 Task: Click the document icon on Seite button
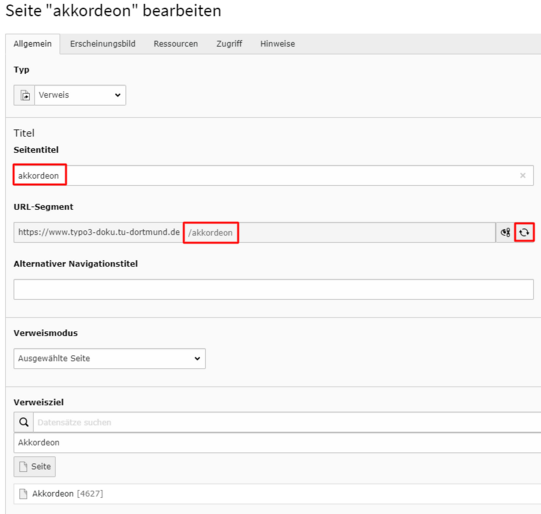click(x=23, y=466)
